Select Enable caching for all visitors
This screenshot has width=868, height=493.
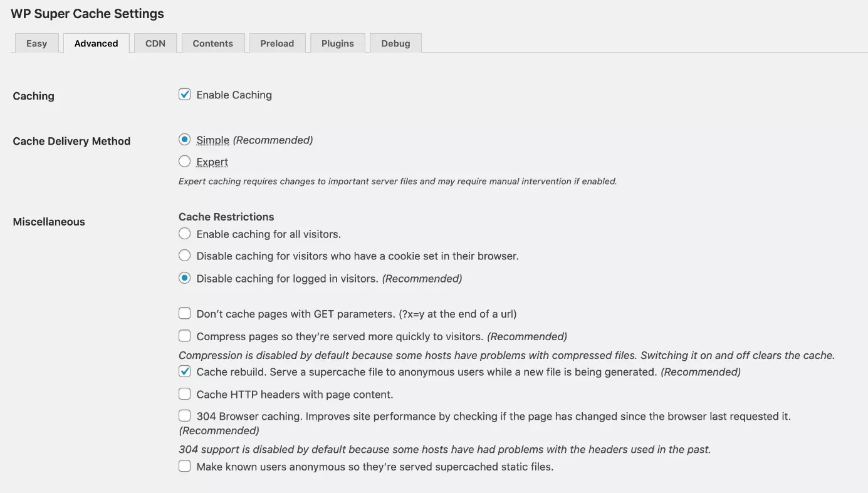tap(184, 234)
